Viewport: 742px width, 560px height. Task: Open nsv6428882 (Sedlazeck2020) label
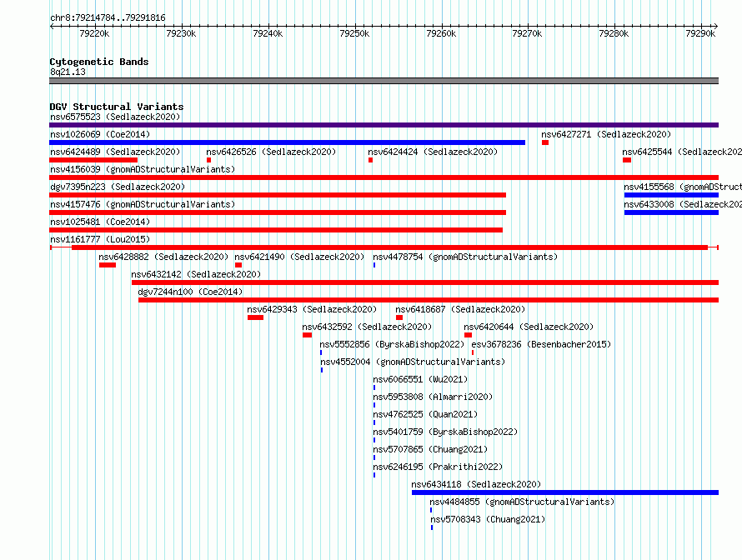[163, 257]
